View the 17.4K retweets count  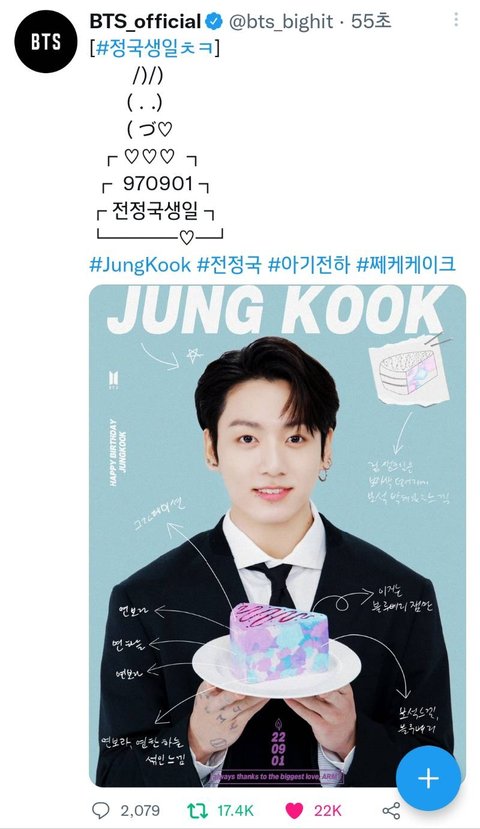tap(236, 810)
